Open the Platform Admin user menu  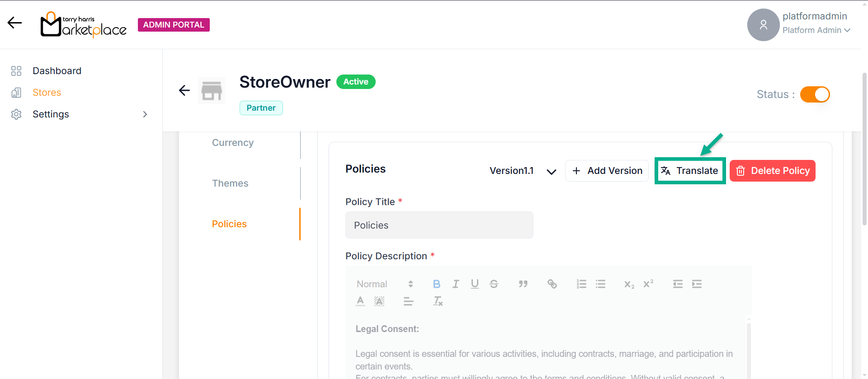pyautogui.click(x=816, y=30)
